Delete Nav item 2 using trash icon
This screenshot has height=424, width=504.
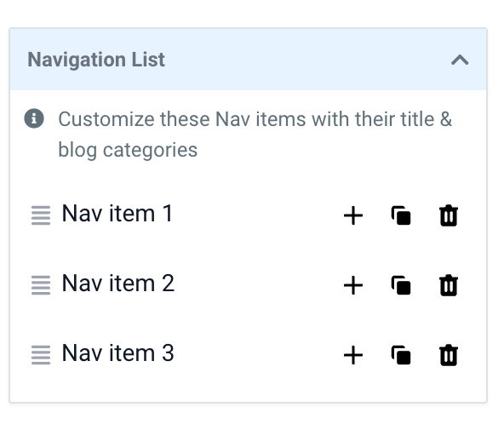(x=449, y=285)
